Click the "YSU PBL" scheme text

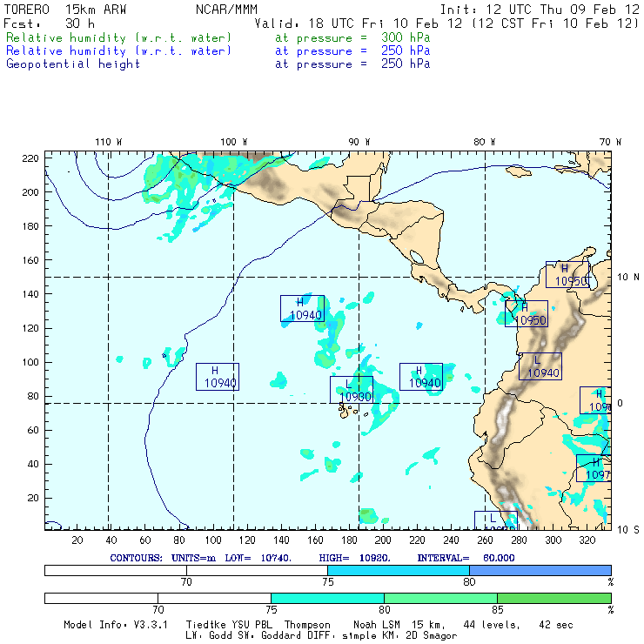[x=251, y=625]
